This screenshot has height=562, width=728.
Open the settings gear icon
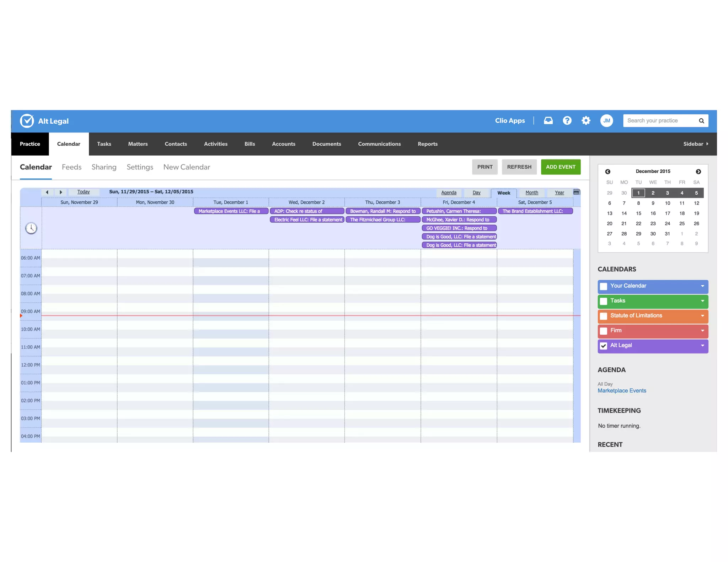(x=586, y=121)
